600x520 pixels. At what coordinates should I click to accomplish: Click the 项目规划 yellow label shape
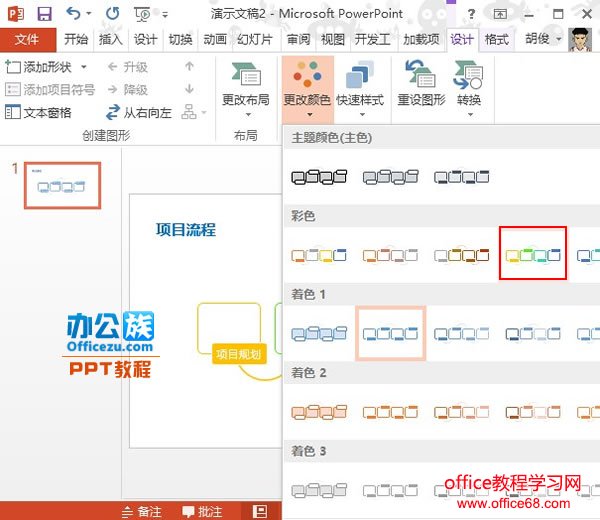point(239,354)
